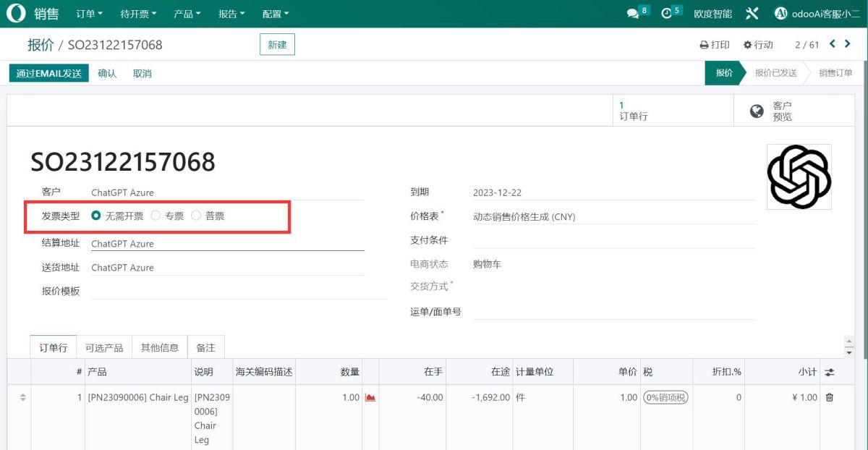The image size is (868, 450).
Task: Click the 销售 app title
Action: [46, 14]
